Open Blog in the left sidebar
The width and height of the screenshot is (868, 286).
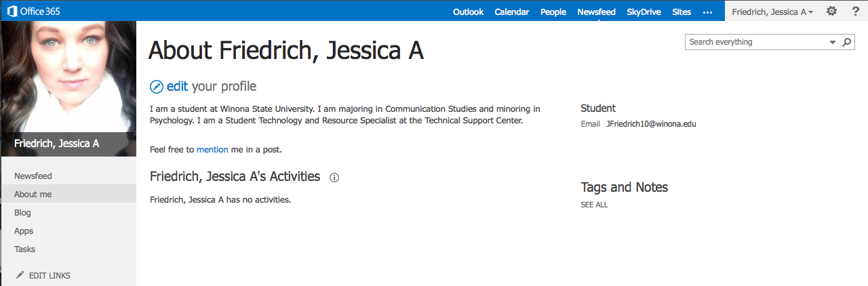point(23,213)
